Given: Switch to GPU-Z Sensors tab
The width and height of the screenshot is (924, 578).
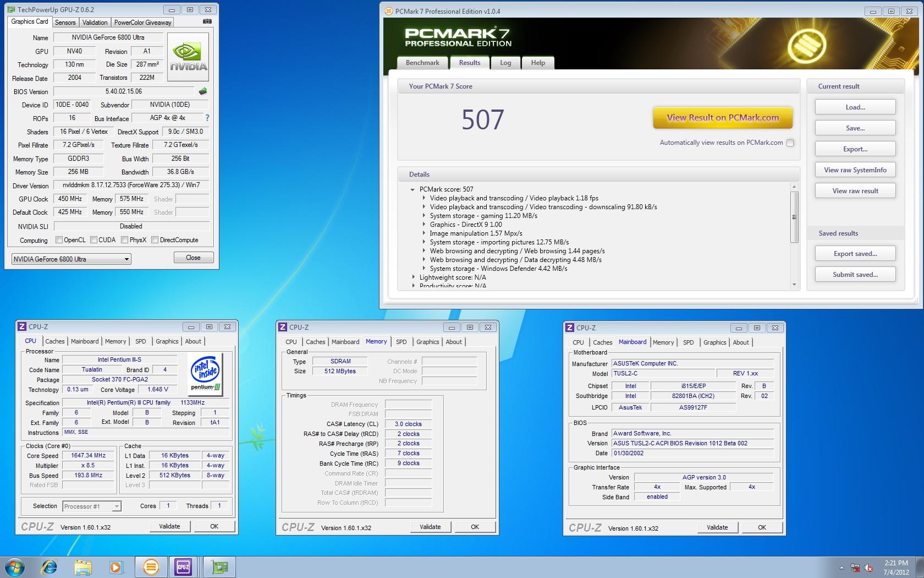Looking at the screenshot, I should click(65, 23).
